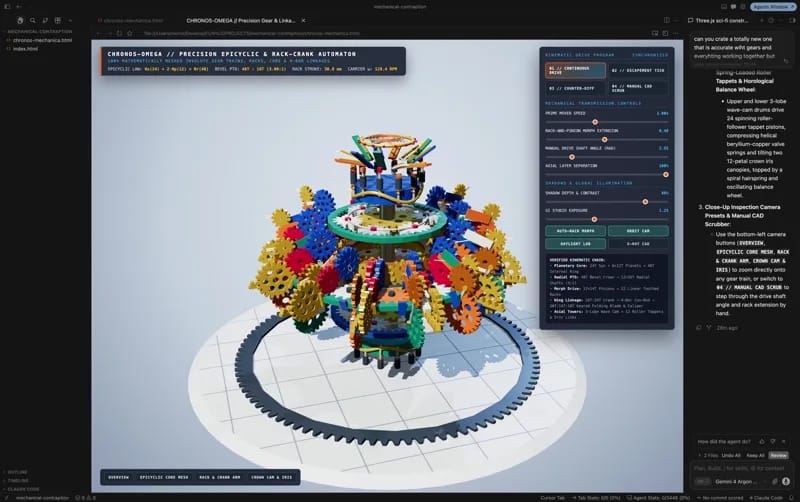Collapse the MECHANICAL-CONTRAPTION folder section
The height and width of the screenshot is (502, 800).
click(38, 32)
